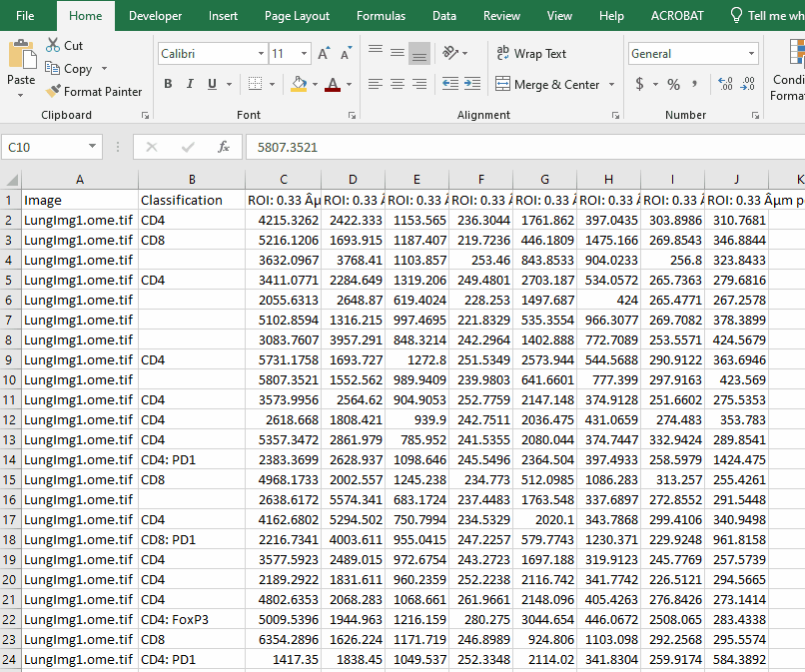Select cell B14 containing CD4: PD1
The image size is (805, 672).
[191, 459]
